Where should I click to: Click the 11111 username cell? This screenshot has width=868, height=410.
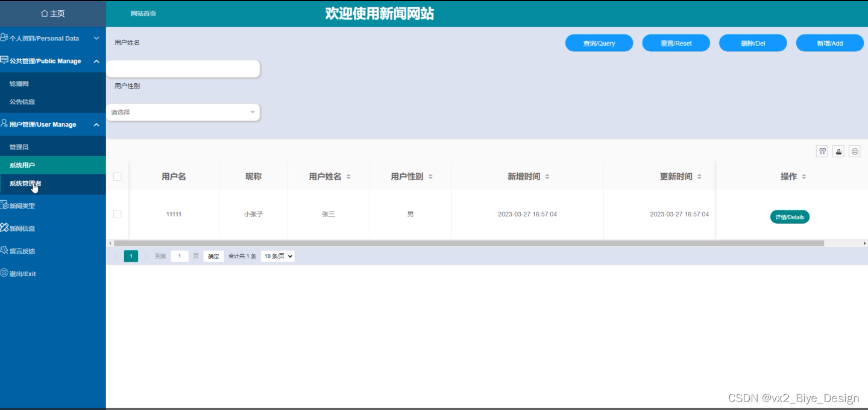point(174,214)
